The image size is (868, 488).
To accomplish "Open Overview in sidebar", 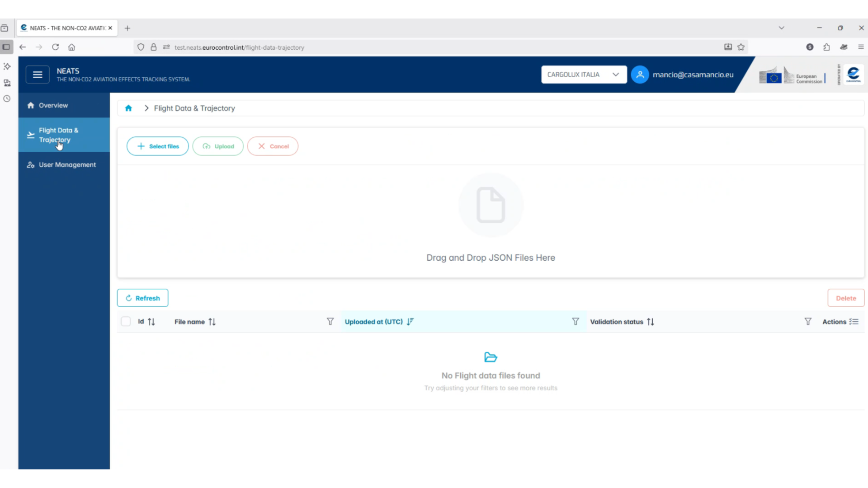I will point(53,105).
